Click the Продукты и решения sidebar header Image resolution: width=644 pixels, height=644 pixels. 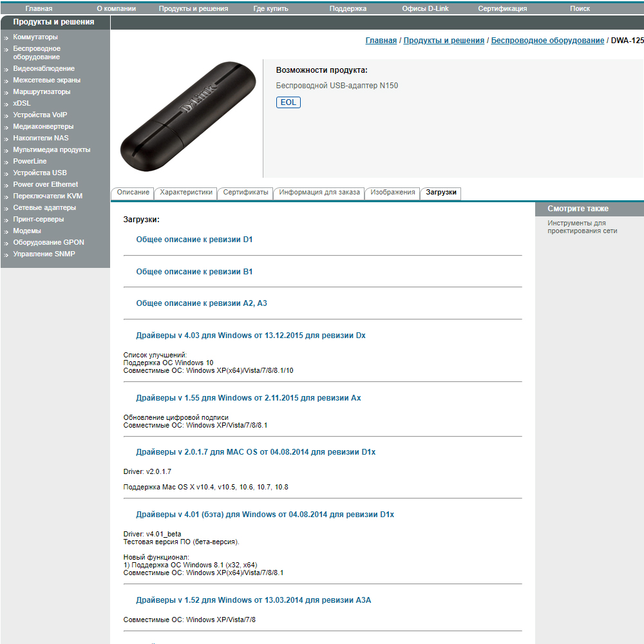(x=53, y=22)
